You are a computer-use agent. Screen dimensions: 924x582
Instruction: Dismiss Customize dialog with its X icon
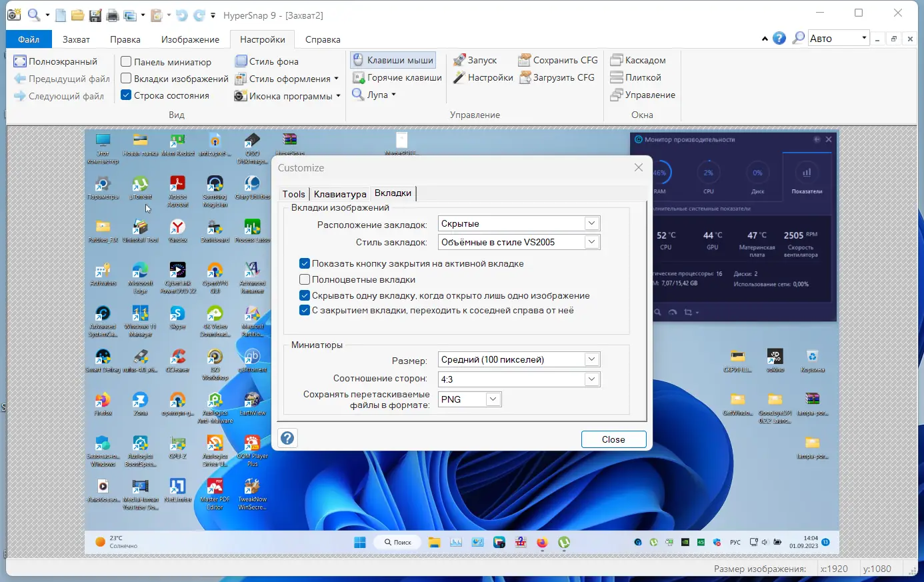click(x=639, y=167)
